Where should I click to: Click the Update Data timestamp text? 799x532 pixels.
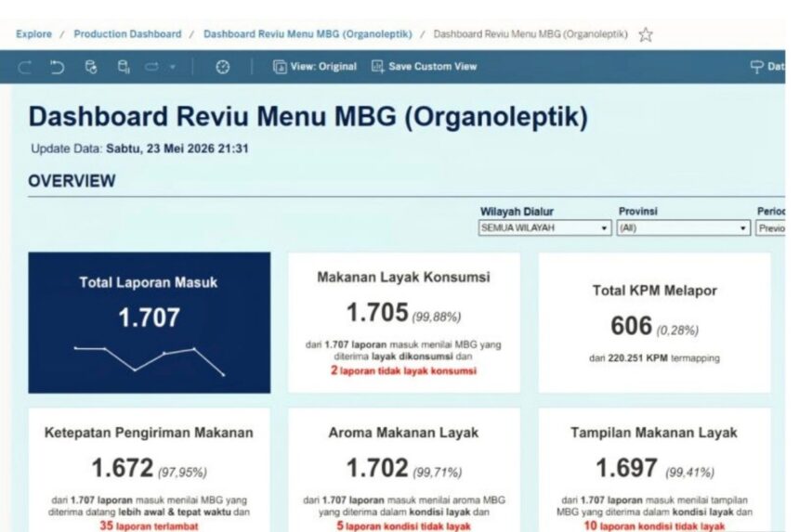coord(139,149)
